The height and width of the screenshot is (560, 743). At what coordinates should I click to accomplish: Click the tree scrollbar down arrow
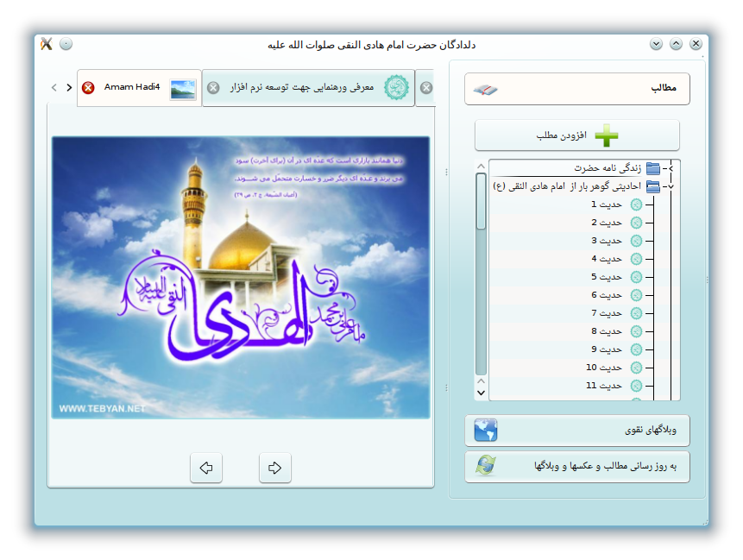click(481, 393)
